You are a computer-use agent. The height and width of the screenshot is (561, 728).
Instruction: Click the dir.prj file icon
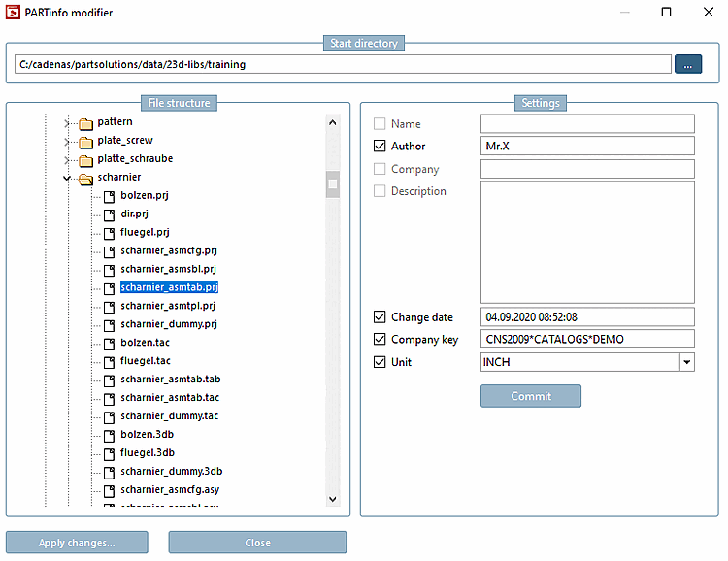tap(110, 214)
